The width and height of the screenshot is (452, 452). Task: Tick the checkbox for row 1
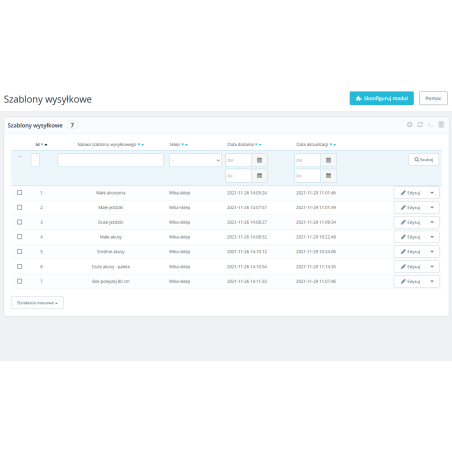(x=20, y=193)
